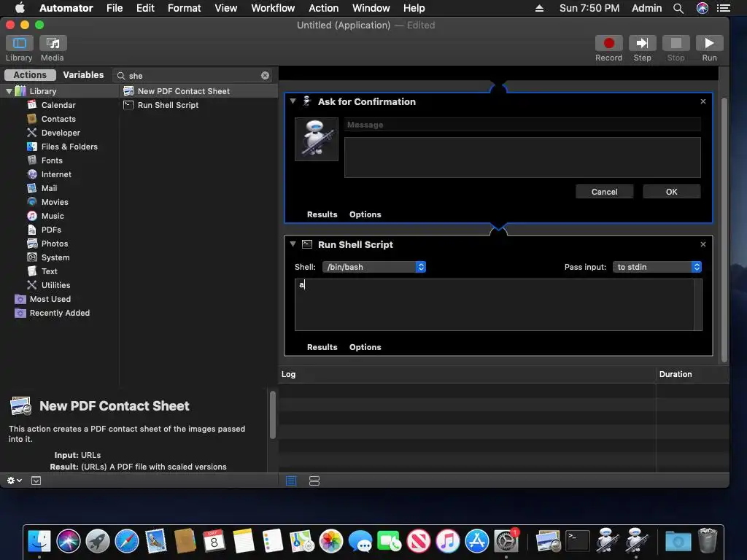Show Results of Ask for Confirmation
This screenshot has height=560, width=747.
tap(322, 214)
